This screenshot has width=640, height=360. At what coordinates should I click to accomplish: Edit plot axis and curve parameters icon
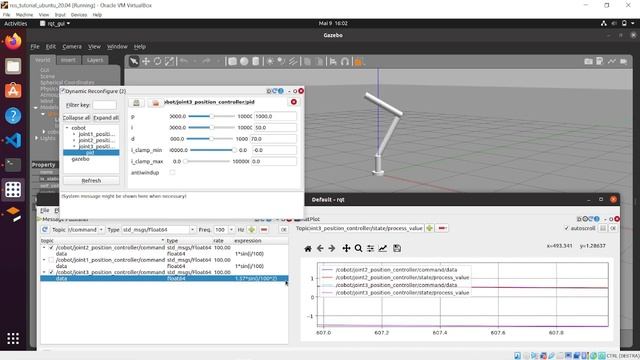tap(383, 248)
